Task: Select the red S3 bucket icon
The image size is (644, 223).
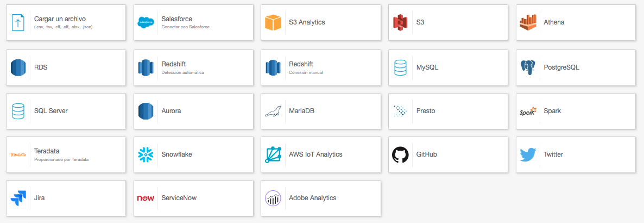Action: pos(400,22)
